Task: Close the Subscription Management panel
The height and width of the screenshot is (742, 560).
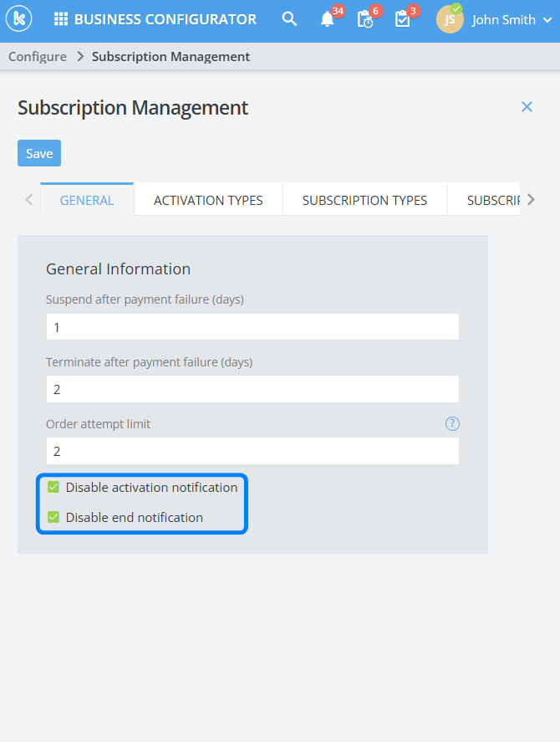Action: tap(527, 106)
